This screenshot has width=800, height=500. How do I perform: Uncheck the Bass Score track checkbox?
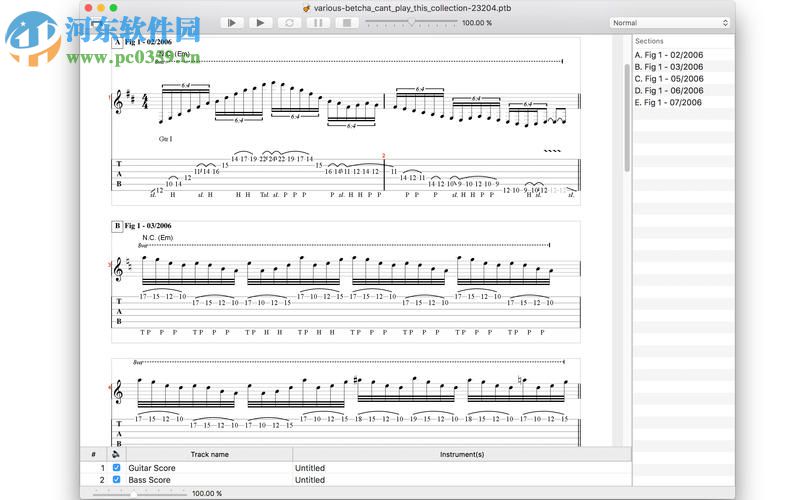pos(116,480)
